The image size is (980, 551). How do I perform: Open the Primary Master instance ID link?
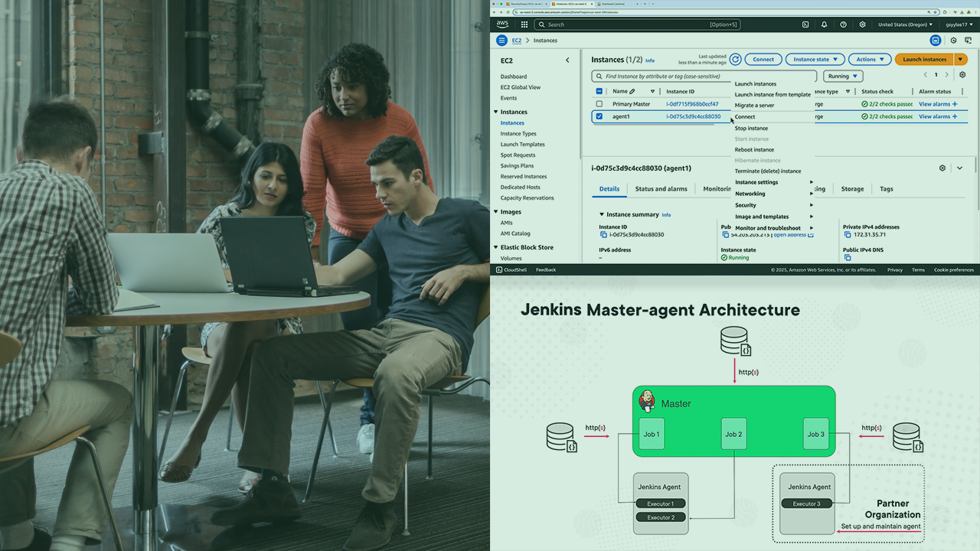(x=692, y=104)
